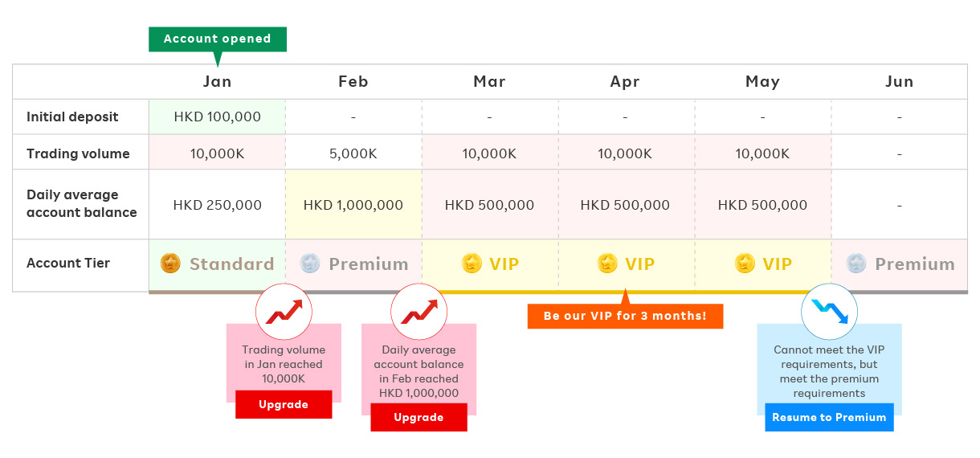
Task: Click the Upgrade button under daily balance note
Action: 419,417
